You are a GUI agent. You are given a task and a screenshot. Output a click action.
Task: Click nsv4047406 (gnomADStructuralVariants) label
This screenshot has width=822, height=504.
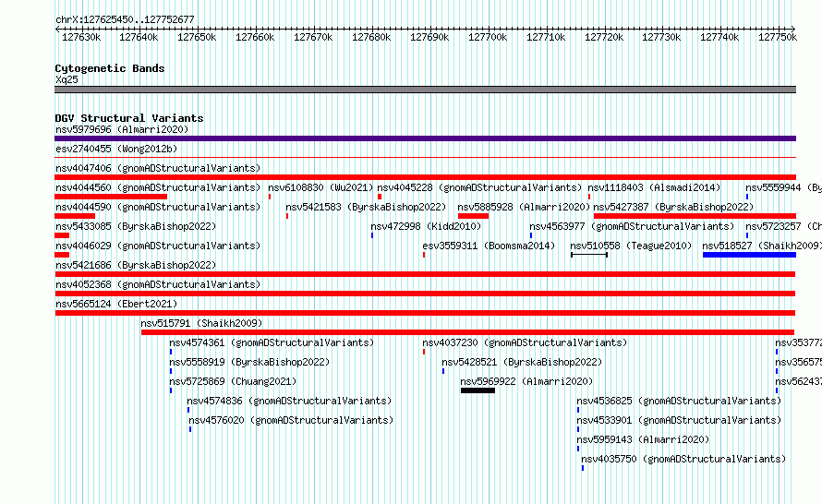click(158, 168)
